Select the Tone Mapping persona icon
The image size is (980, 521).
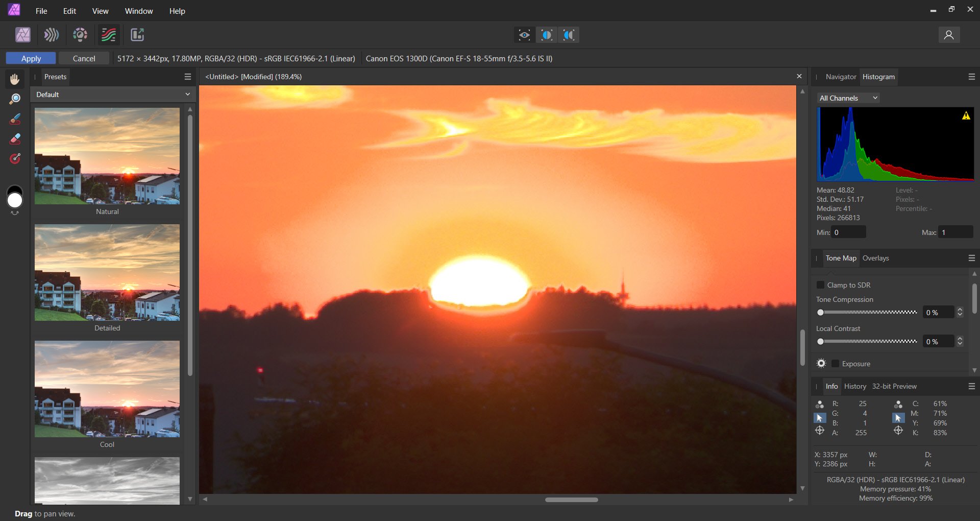pyautogui.click(x=109, y=35)
